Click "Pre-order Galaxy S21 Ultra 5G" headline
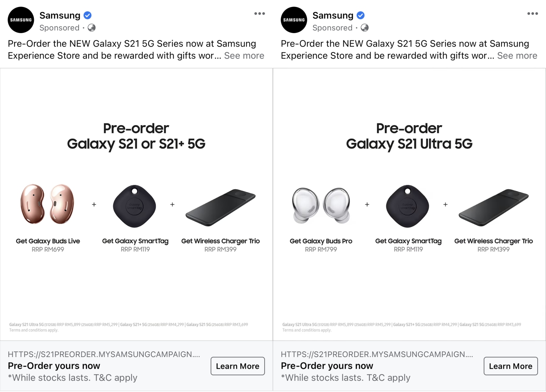Viewport: 546px width, 392px height. pyautogui.click(x=409, y=136)
